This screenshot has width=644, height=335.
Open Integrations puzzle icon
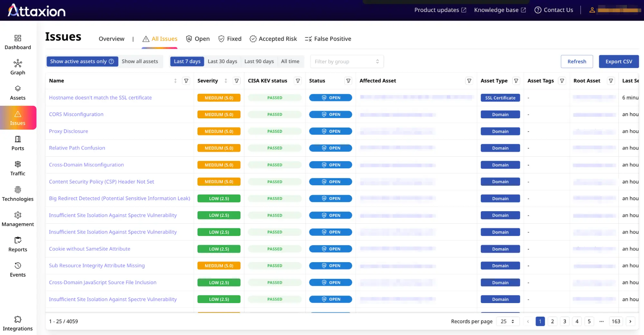pos(18,320)
